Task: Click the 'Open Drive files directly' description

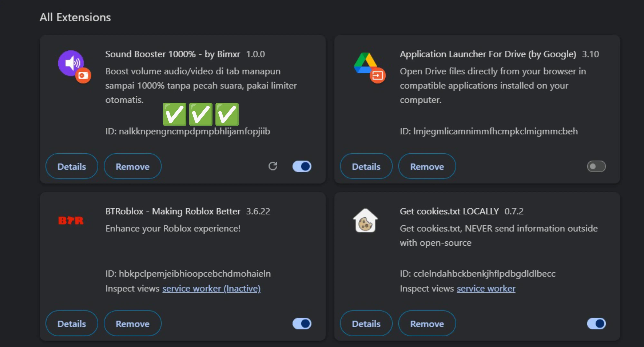Action: [493, 85]
